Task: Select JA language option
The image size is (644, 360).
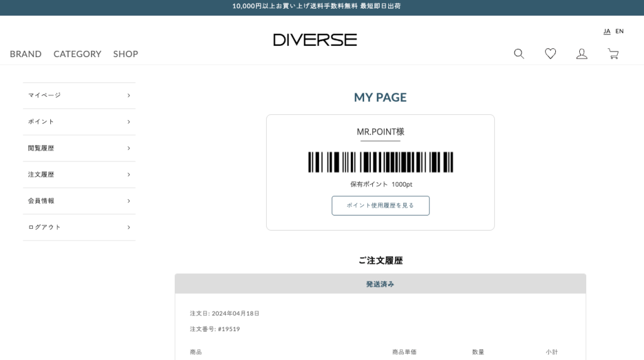Action: (x=607, y=31)
